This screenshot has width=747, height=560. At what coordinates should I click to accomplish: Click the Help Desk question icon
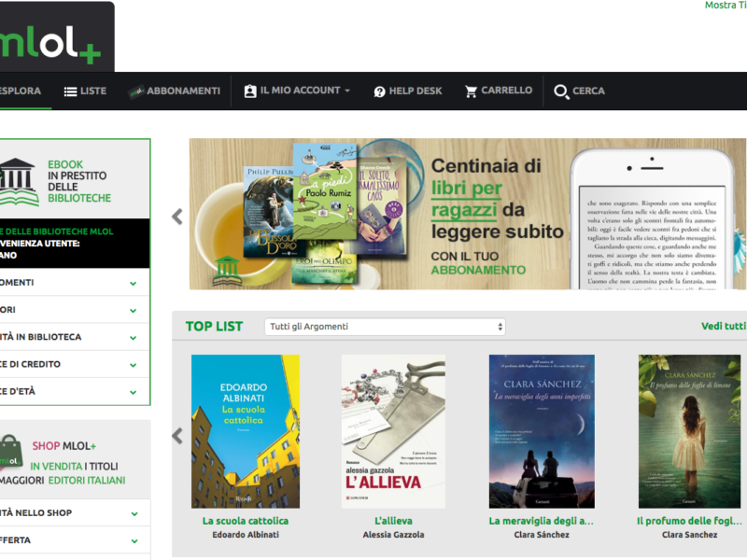379,91
